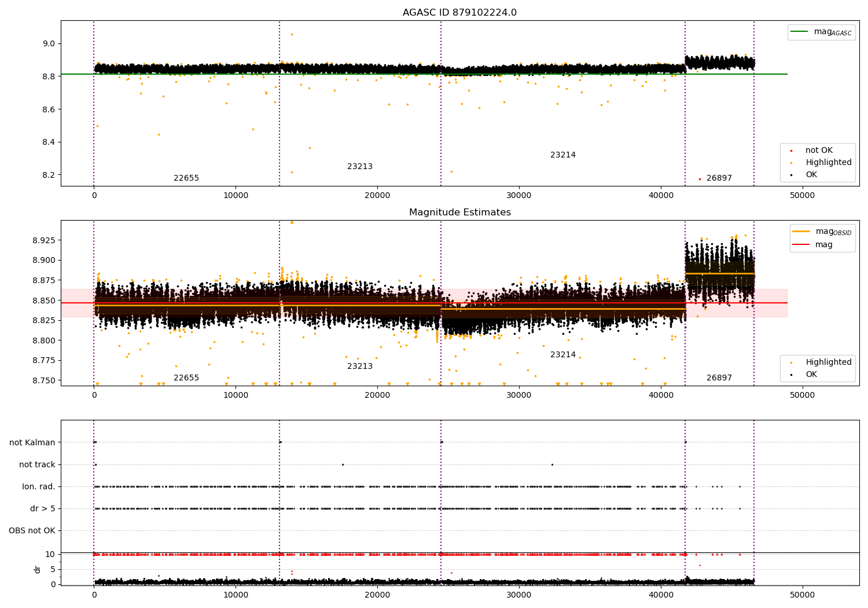Click y-axis tick 8.6 in top plot
The width and height of the screenshot is (868, 608).
point(49,109)
